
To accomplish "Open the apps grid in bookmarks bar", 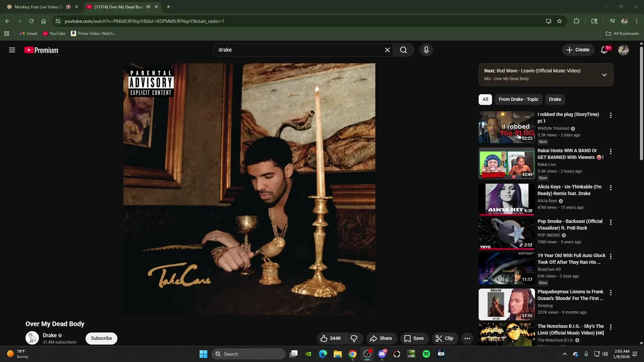I will click(x=7, y=33).
